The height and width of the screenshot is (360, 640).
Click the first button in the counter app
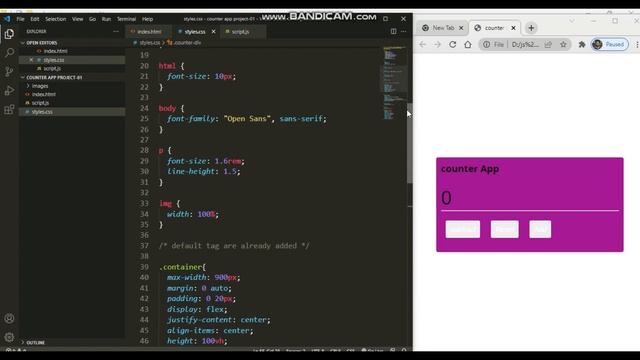tap(462, 229)
